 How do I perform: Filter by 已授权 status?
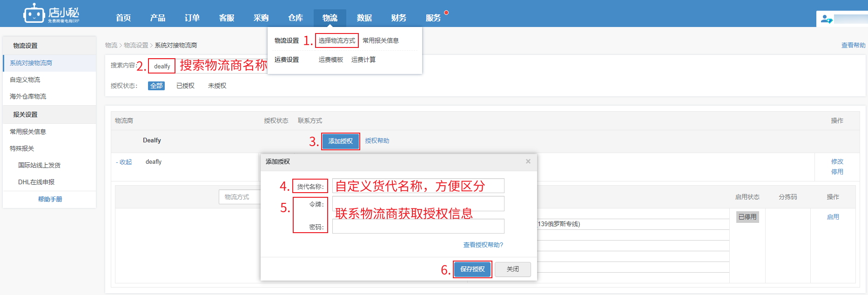pyautogui.click(x=185, y=86)
